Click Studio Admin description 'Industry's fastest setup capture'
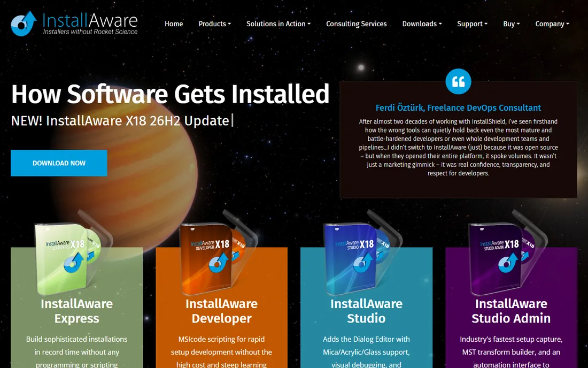Viewport: 588px width, 368px height. pyautogui.click(x=511, y=339)
